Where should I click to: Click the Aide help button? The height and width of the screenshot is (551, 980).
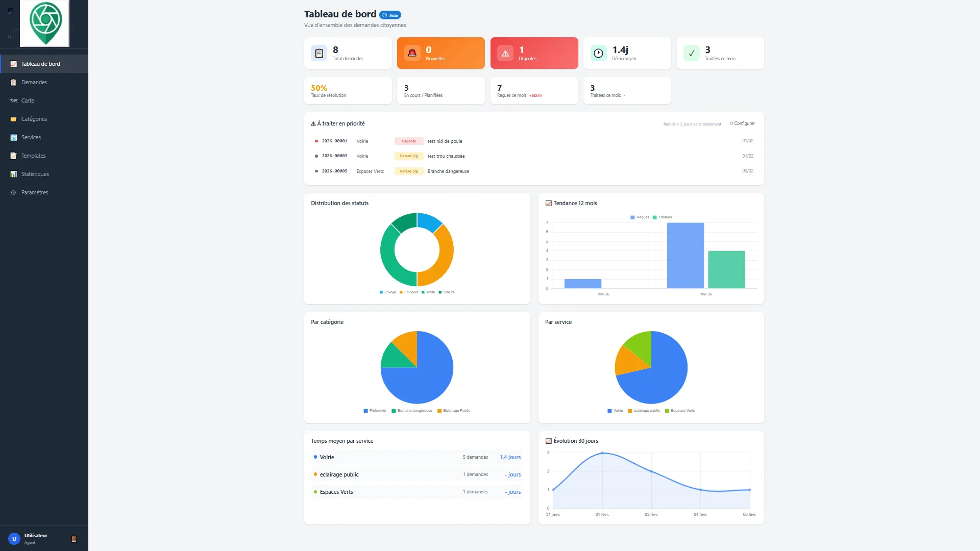point(390,15)
